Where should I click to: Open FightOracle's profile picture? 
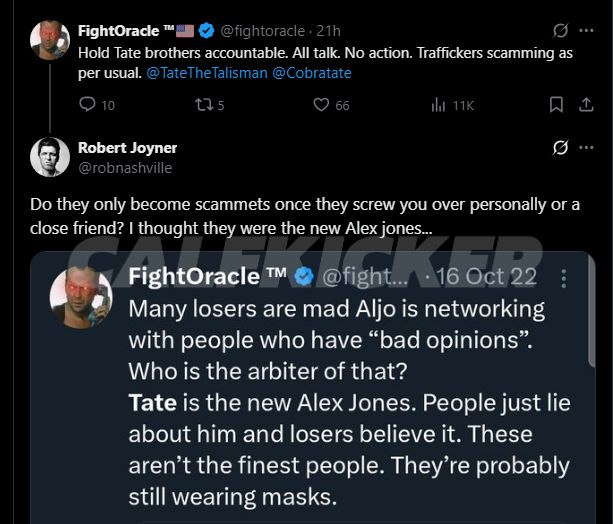49,40
